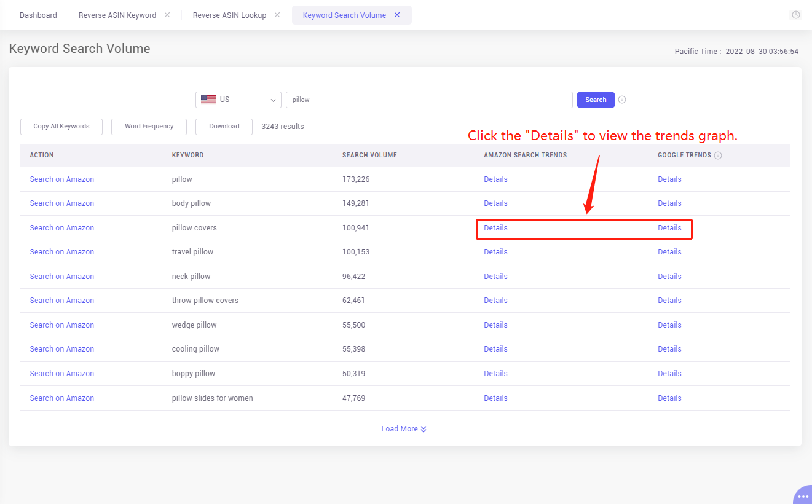Search on Amazon for boppy pillow
The height and width of the screenshot is (504, 812).
pyautogui.click(x=62, y=374)
